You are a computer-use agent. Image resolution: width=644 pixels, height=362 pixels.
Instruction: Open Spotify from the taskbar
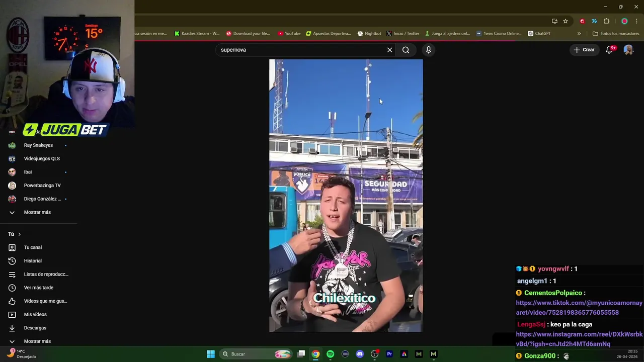coord(330,354)
